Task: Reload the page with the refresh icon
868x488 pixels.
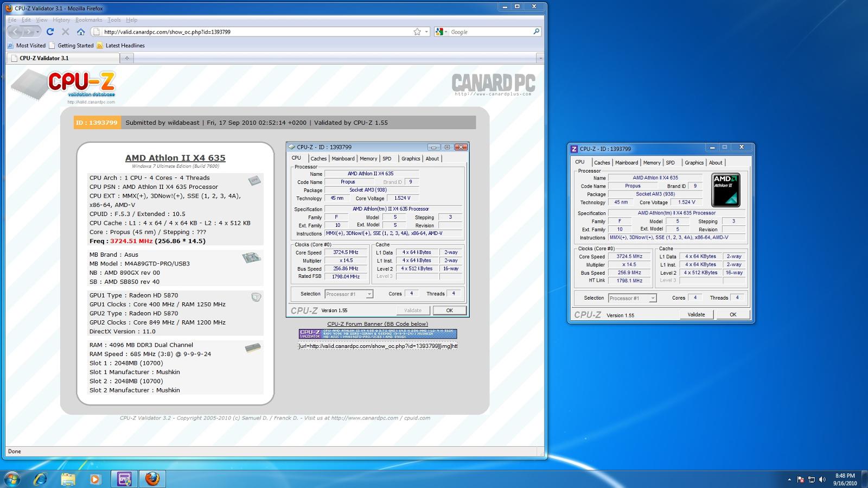Action: tap(50, 31)
